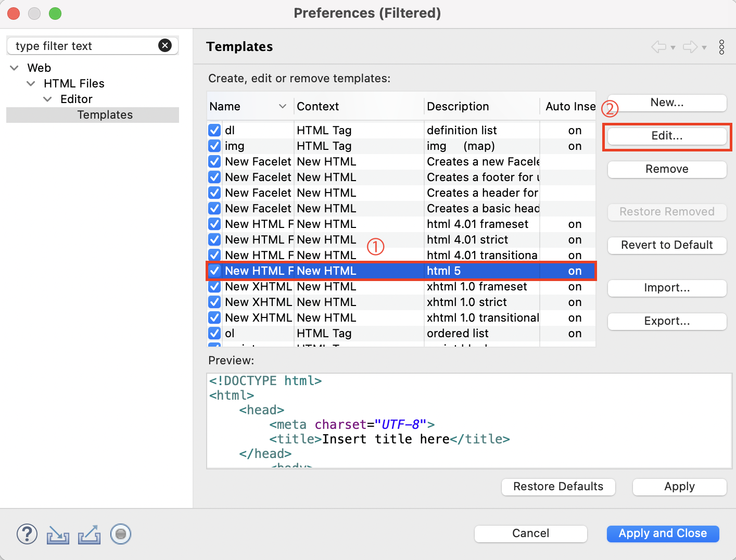Collapse the Web tree node

(15, 68)
